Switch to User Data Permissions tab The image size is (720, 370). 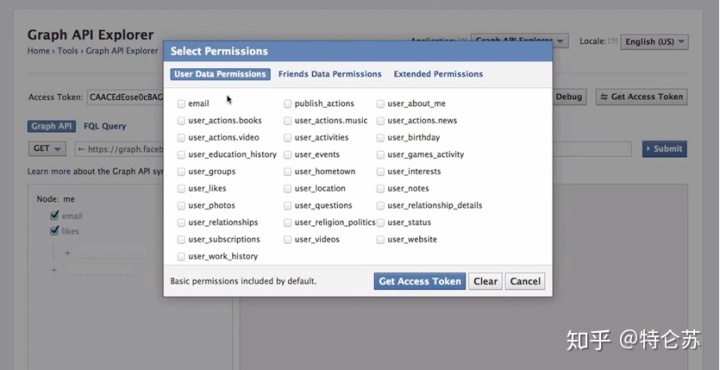[x=220, y=74]
